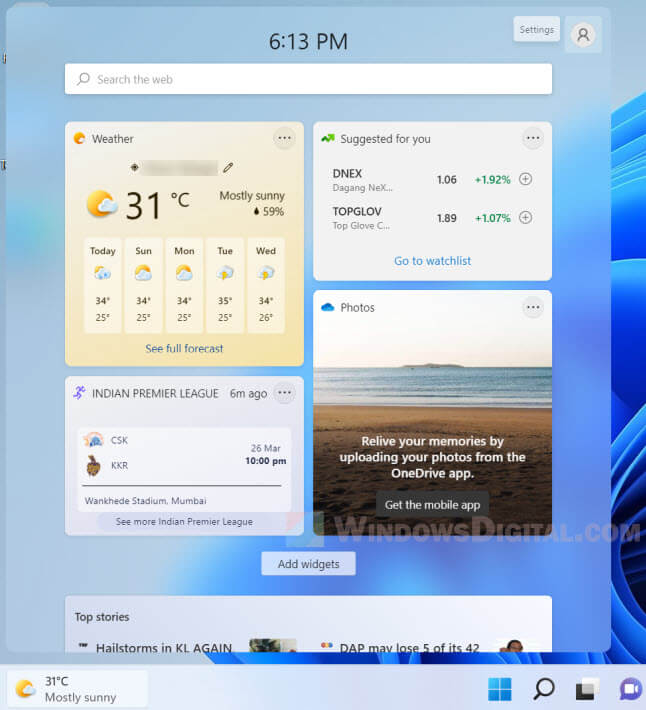Click the +1.92% change value
Image resolution: width=646 pixels, height=710 pixels.
493,180
